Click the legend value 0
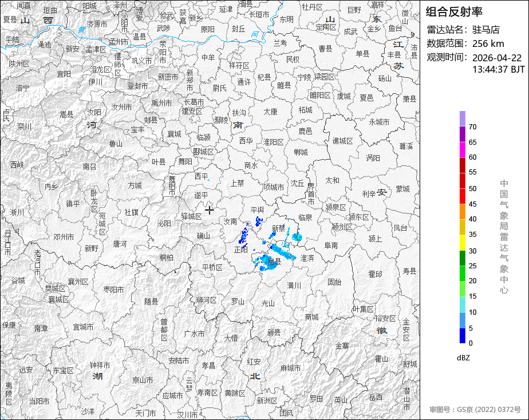 [x=471, y=343]
